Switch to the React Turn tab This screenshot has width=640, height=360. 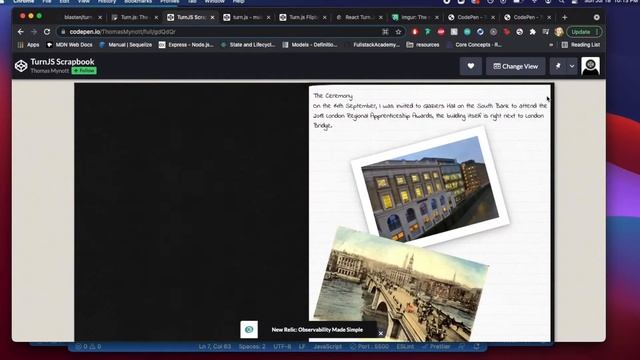point(359,18)
